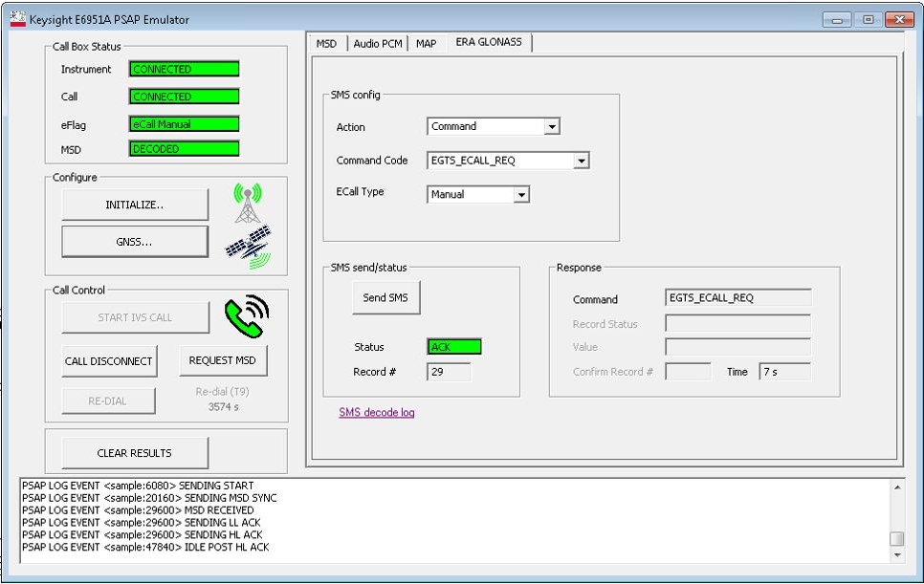
Task: Click the GNSS satellite icon
Action: (248, 248)
